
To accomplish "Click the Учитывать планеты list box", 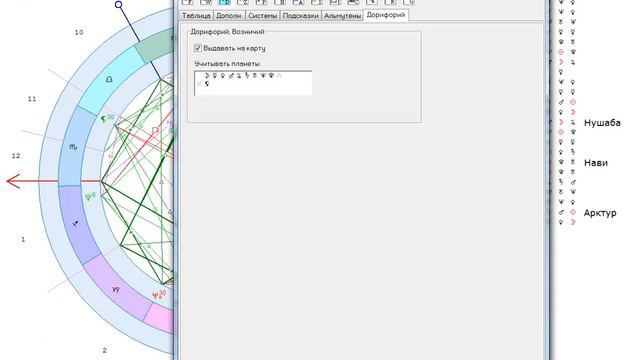I will (x=253, y=83).
